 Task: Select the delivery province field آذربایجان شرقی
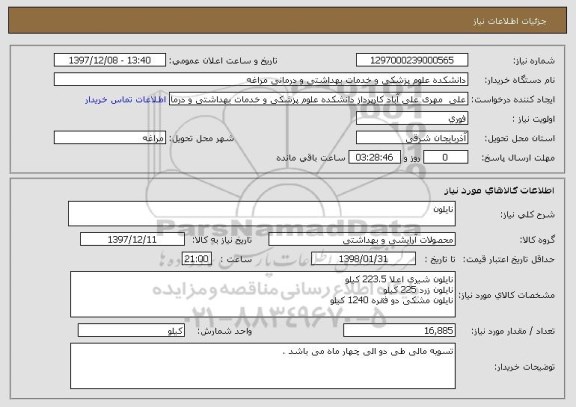(x=412, y=138)
